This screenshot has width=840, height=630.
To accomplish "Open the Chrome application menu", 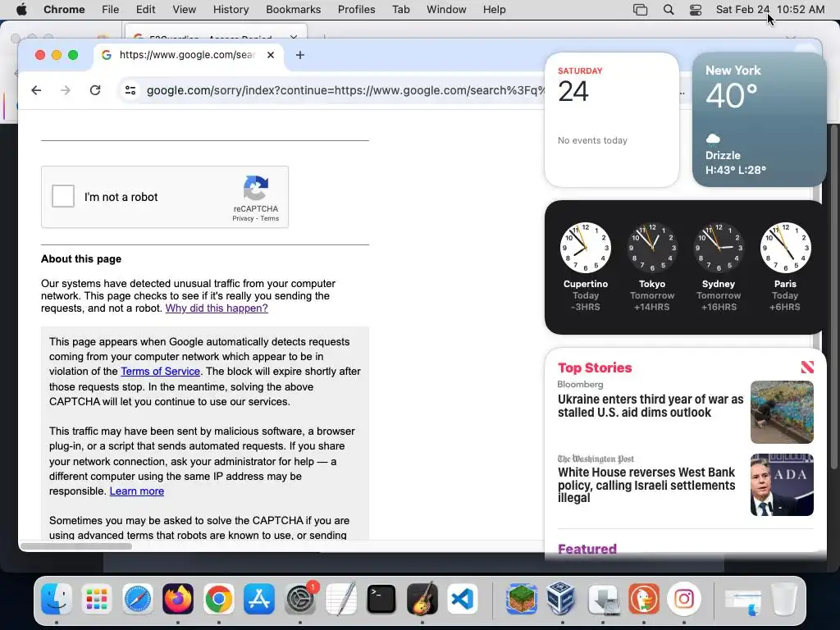I will pyautogui.click(x=64, y=9).
